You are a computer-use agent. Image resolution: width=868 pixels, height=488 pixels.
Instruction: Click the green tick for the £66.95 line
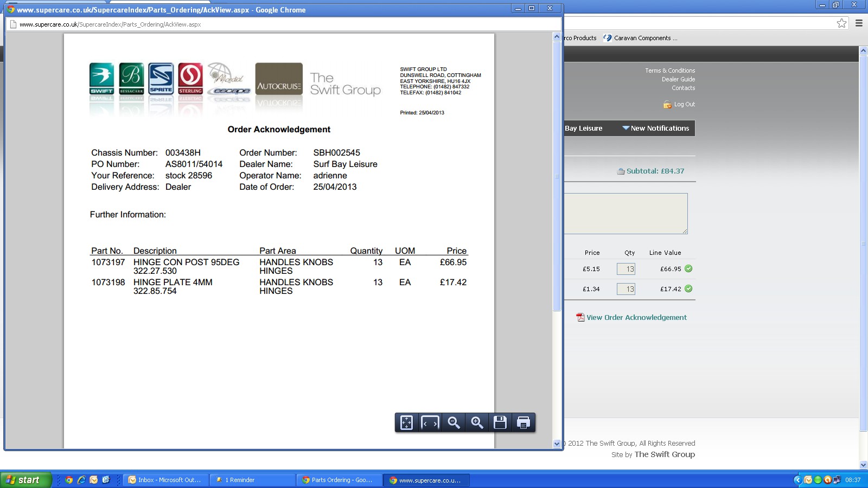point(688,268)
